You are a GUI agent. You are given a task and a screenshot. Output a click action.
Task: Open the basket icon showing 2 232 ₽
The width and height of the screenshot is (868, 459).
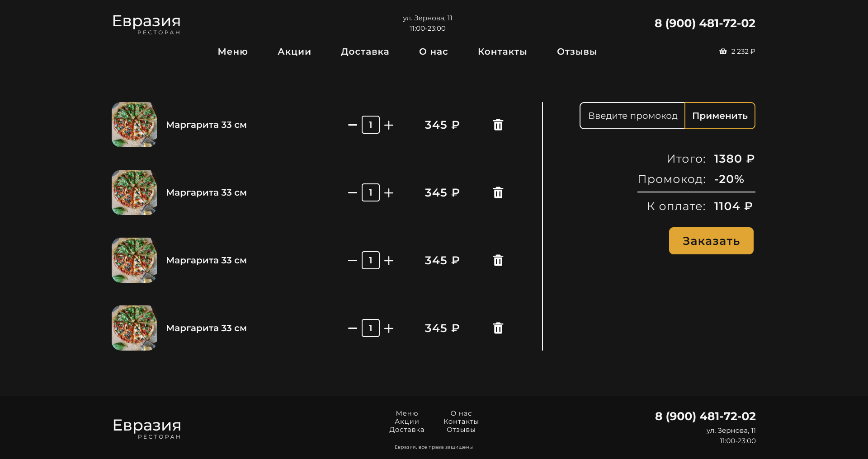pos(723,52)
